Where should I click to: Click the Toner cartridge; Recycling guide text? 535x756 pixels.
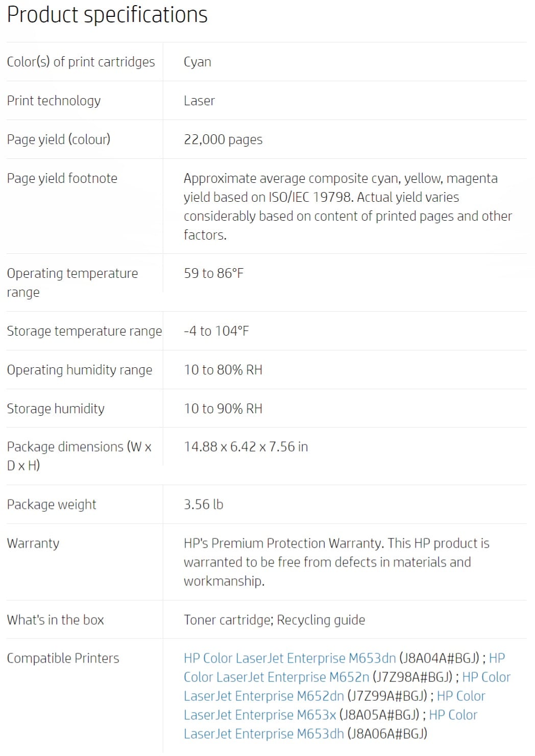274,620
